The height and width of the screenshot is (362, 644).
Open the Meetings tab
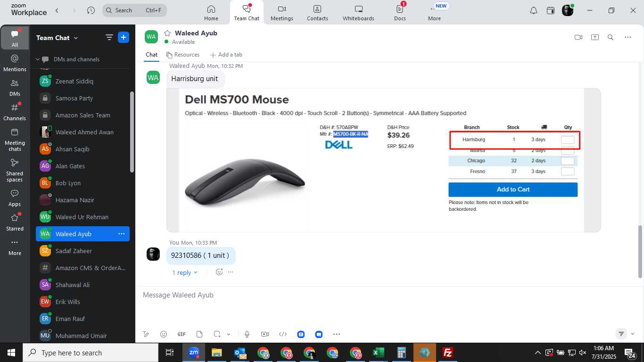pyautogui.click(x=282, y=13)
